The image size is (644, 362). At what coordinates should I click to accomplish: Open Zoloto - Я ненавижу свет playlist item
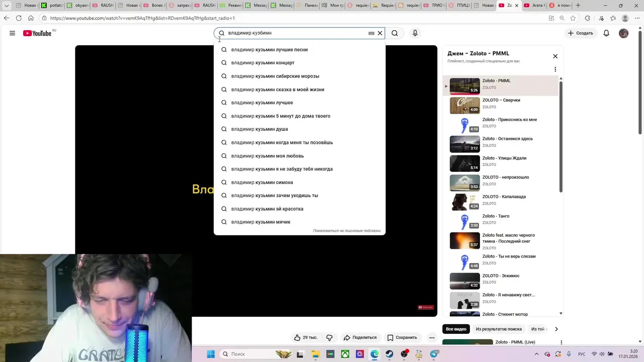coord(501,300)
